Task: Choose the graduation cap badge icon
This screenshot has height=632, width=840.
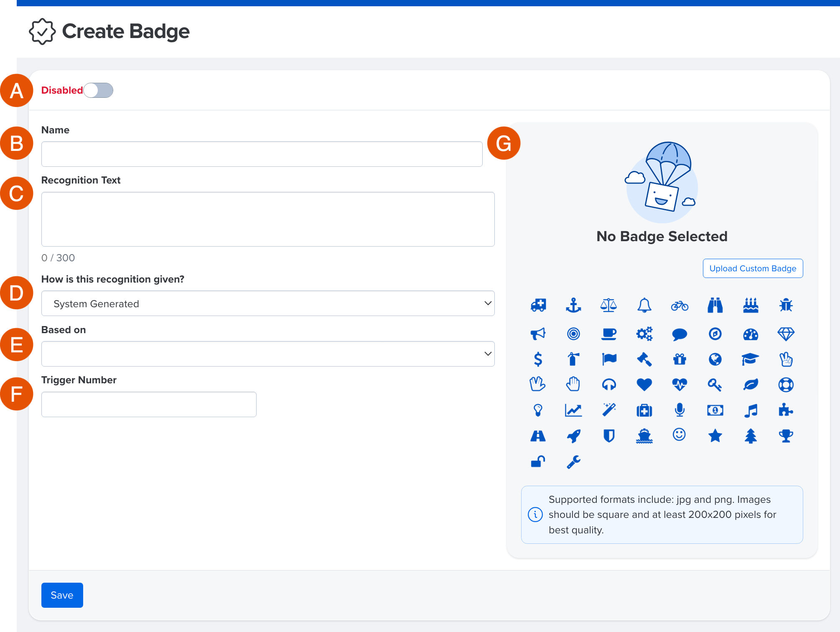Action: coord(751,359)
